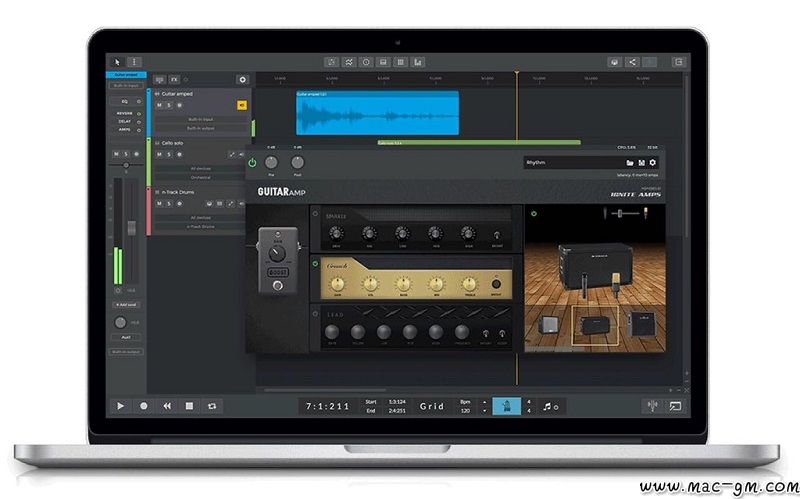Toggle the Delay power in channel strip

139,122
